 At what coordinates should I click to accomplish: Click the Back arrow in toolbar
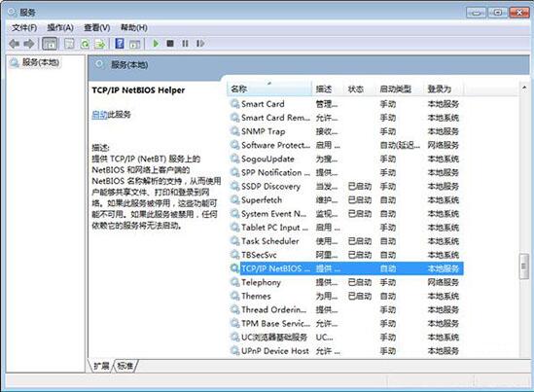click(x=15, y=44)
